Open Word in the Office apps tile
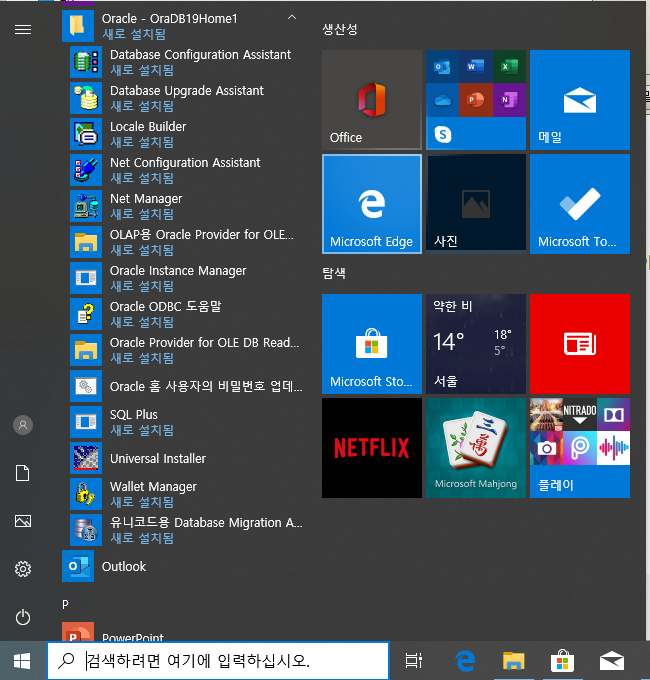The width and height of the screenshot is (650, 680). click(x=476, y=66)
